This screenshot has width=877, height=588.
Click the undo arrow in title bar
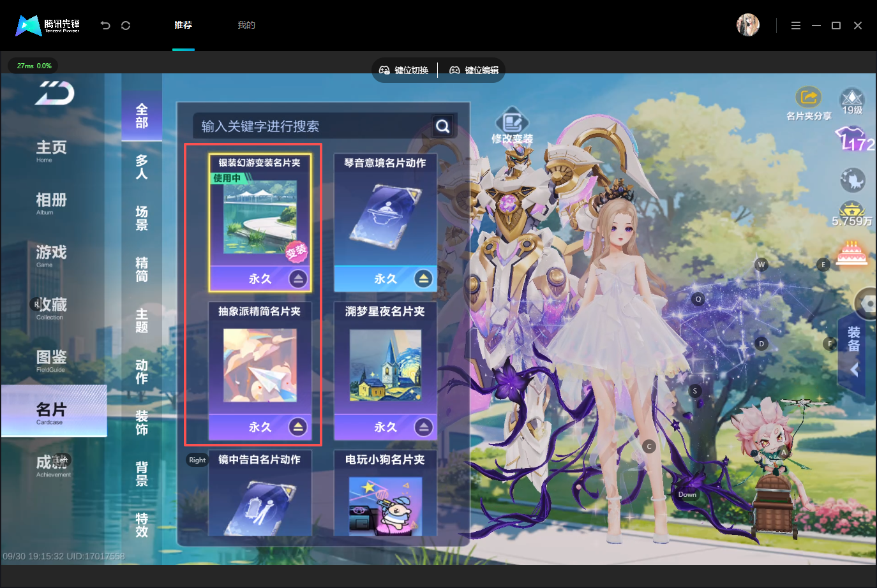pyautogui.click(x=105, y=26)
